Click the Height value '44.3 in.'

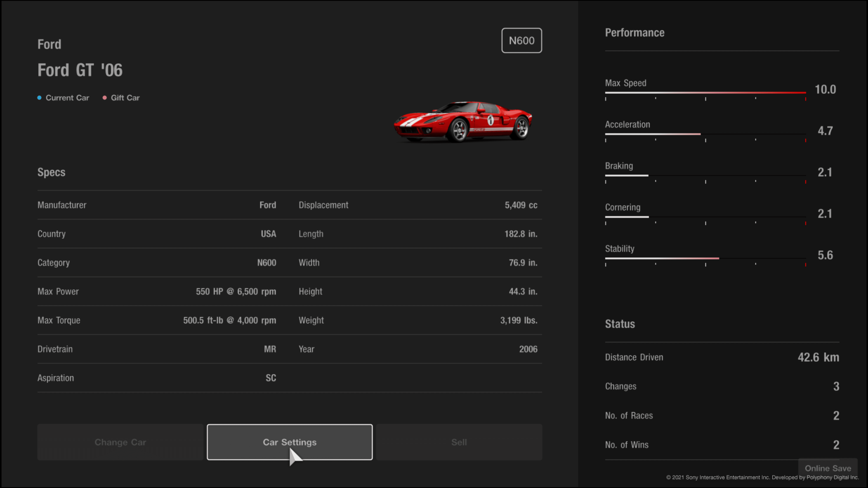pyautogui.click(x=523, y=291)
